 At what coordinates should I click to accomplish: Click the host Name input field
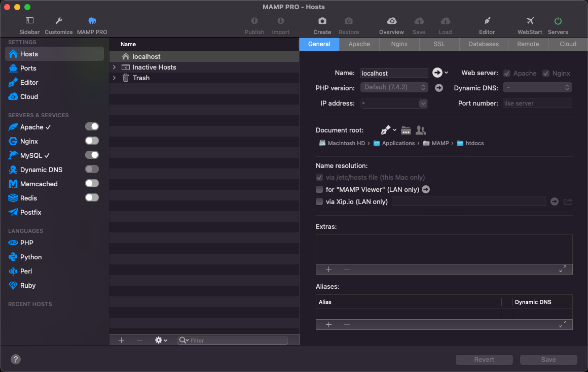click(x=394, y=73)
